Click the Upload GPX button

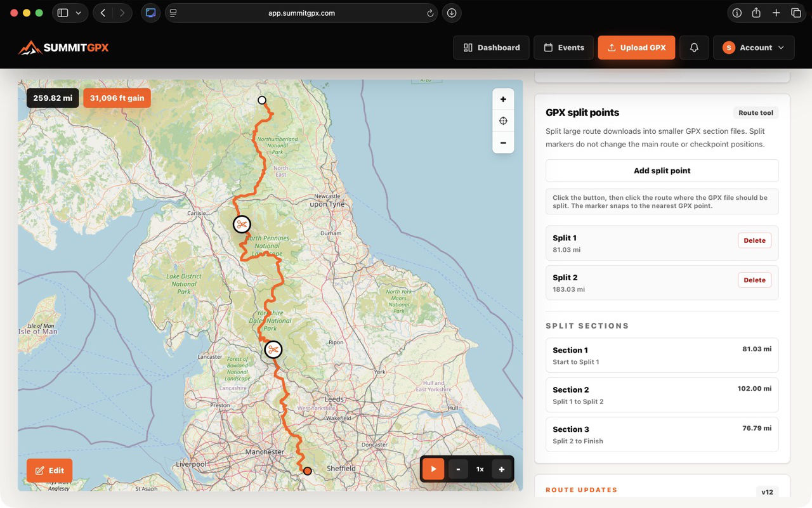click(636, 48)
